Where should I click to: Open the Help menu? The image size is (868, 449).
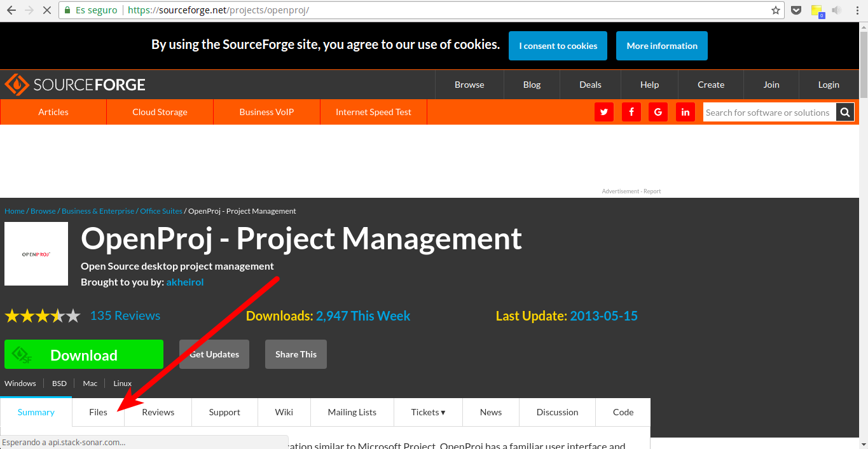tap(649, 84)
